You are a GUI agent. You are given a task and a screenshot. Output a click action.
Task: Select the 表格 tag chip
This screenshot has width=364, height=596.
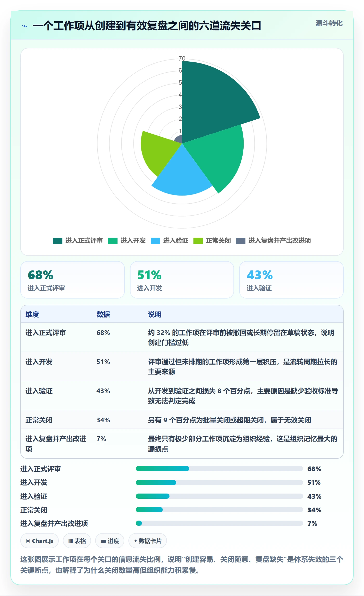[77, 541]
